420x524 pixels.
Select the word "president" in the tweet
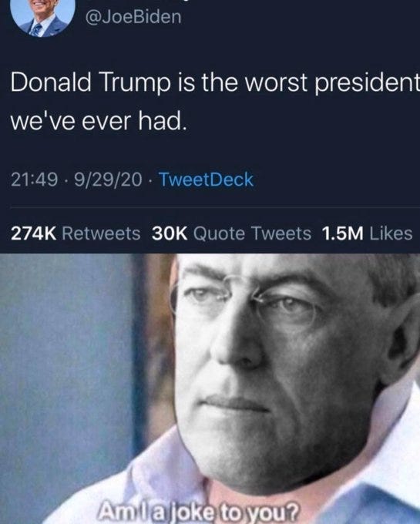[368, 83]
